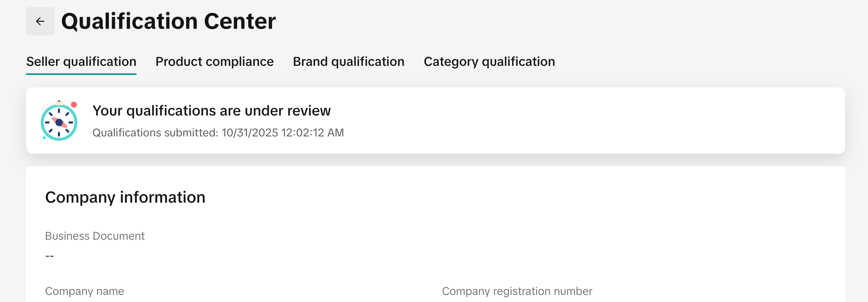Click the empty '--' Business Document value
This screenshot has height=302, width=868.
click(x=50, y=256)
